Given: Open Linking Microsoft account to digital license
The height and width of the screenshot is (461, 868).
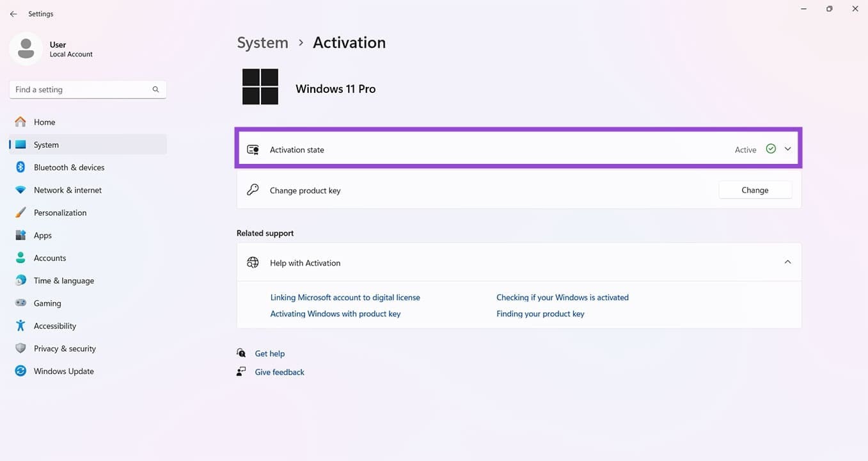Looking at the screenshot, I should click(x=345, y=297).
